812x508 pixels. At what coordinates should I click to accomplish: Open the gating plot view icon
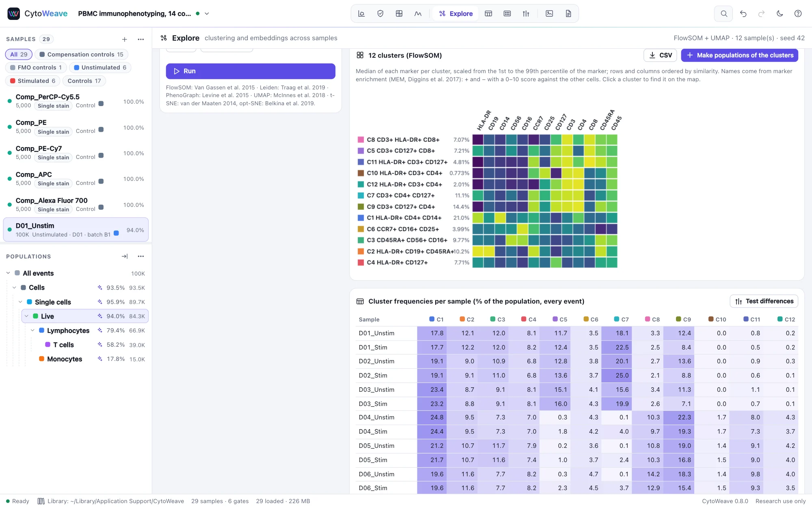[x=361, y=13]
